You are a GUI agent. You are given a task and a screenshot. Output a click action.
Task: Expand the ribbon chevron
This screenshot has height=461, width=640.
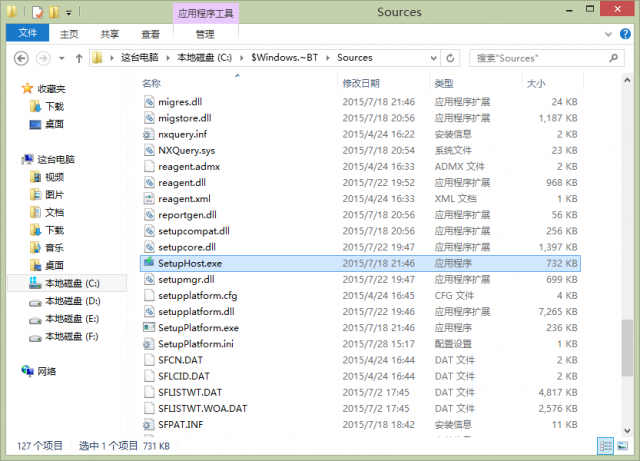(x=608, y=34)
